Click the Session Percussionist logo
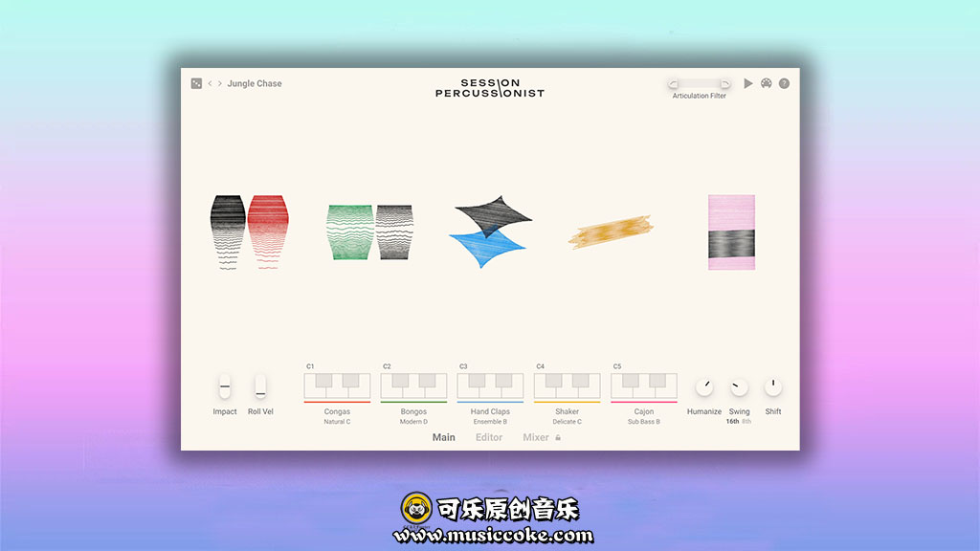Viewport: 980px width, 551px height. click(490, 88)
